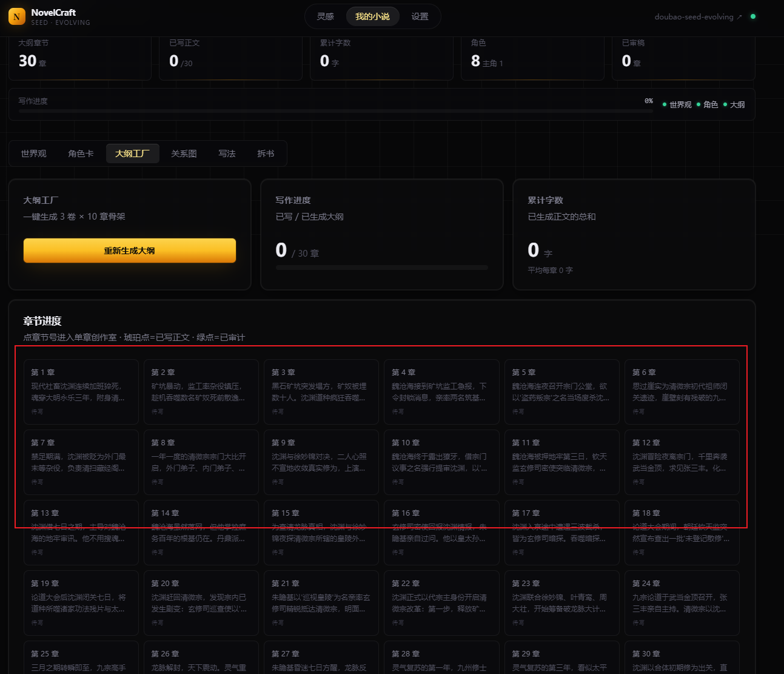Open the 第 17 章 chapter card
This screenshot has height=674, width=784.
562,533
